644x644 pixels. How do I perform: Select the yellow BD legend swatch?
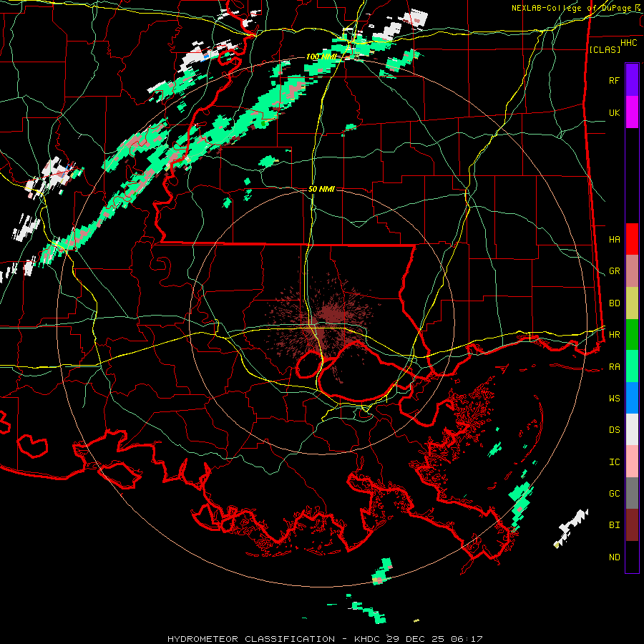point(632,303)
